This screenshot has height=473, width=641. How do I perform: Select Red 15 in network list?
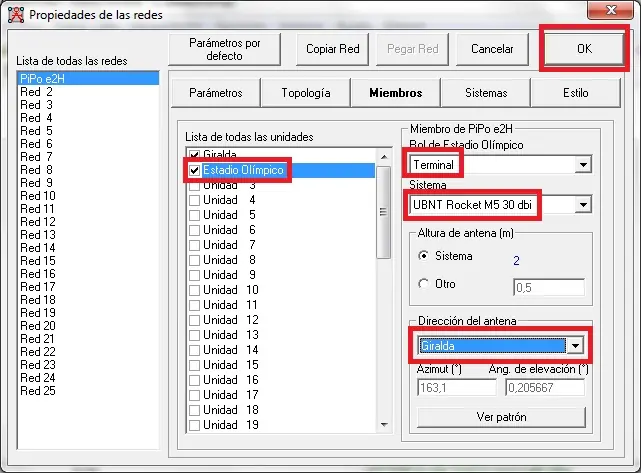pyautogui.click(x=88, y=261)
